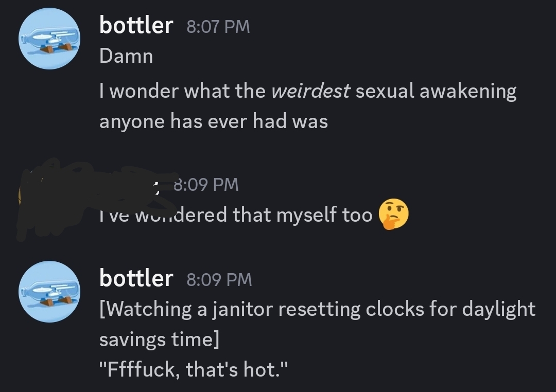Click the word "daylight" in the janitor message
This screenshot has width=556, height=392.
(498, 309)
